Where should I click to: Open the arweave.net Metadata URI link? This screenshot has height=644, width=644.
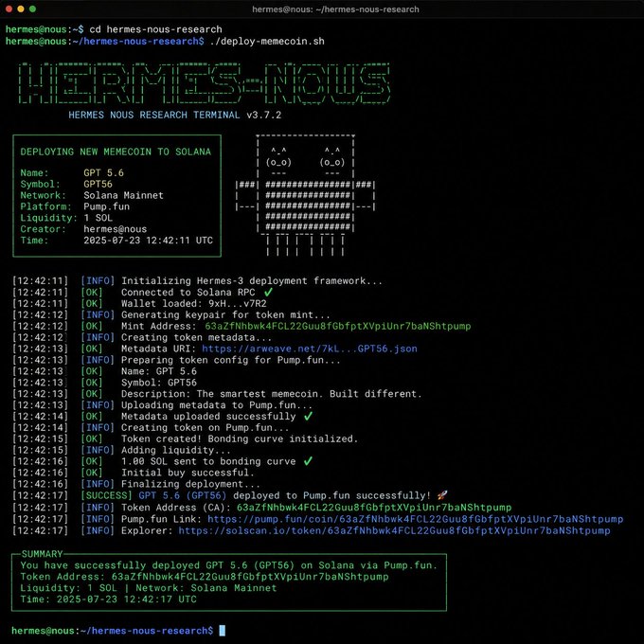pos(310,349)
